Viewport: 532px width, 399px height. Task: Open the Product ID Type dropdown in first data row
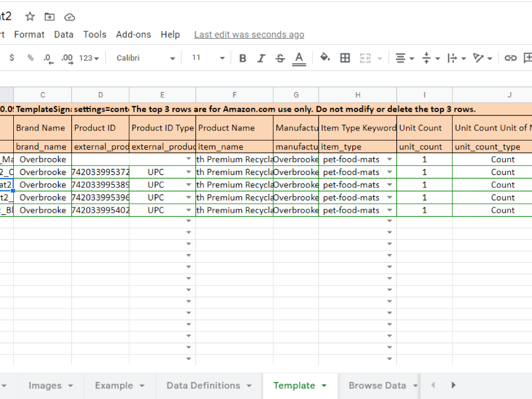(x=189, y=159)
